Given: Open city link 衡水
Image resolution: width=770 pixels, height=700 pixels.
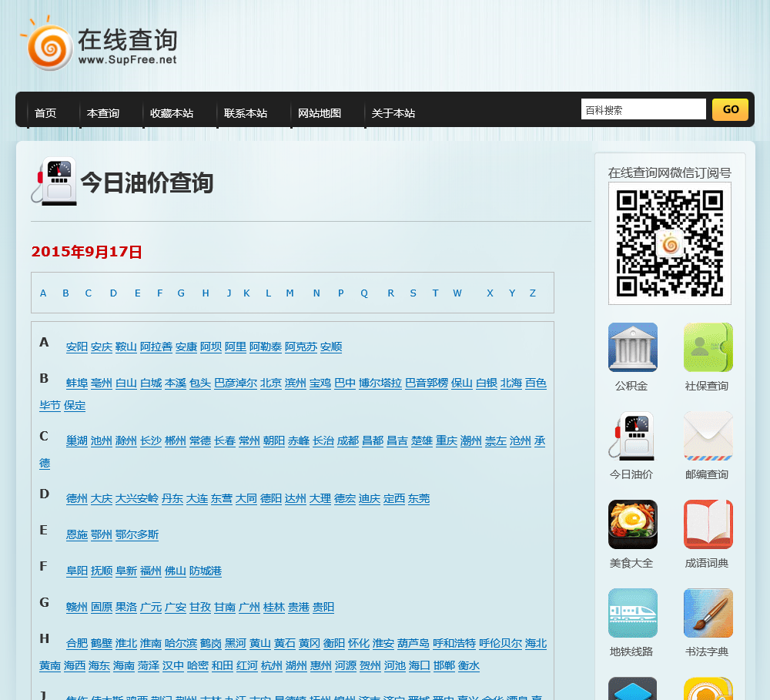Looking at the screenshot, I should point(468,666).
